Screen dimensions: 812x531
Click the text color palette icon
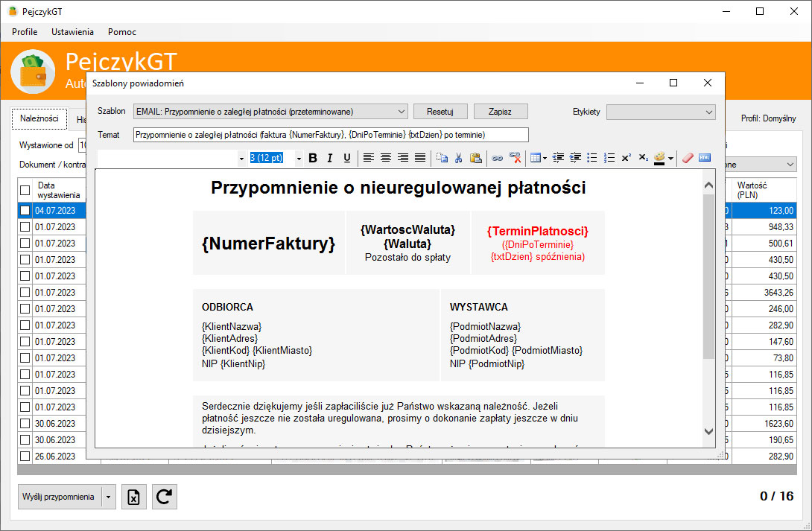pyautogui.click(x=659, y=158)
